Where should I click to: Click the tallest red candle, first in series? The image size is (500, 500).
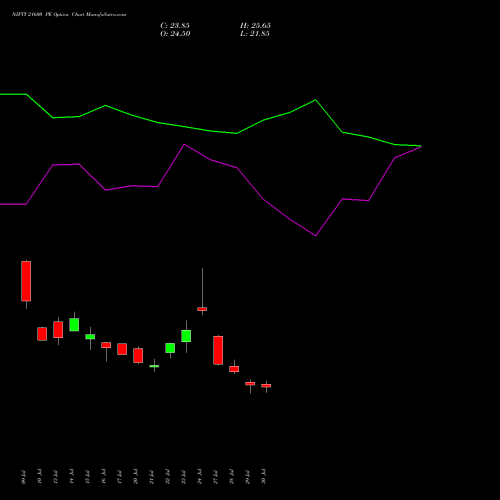pyautogui.click(x=26, y=281)
